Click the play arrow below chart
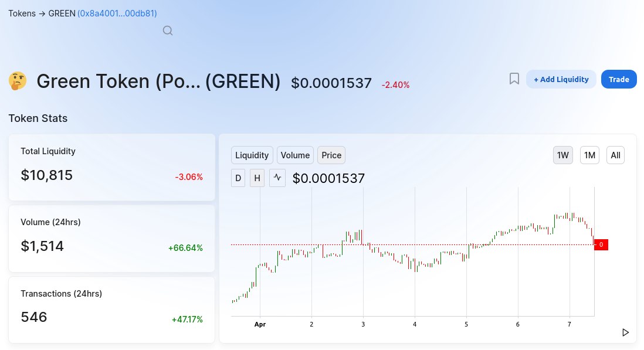The height and width of the screenshot is (350, 644). (625, 332)
